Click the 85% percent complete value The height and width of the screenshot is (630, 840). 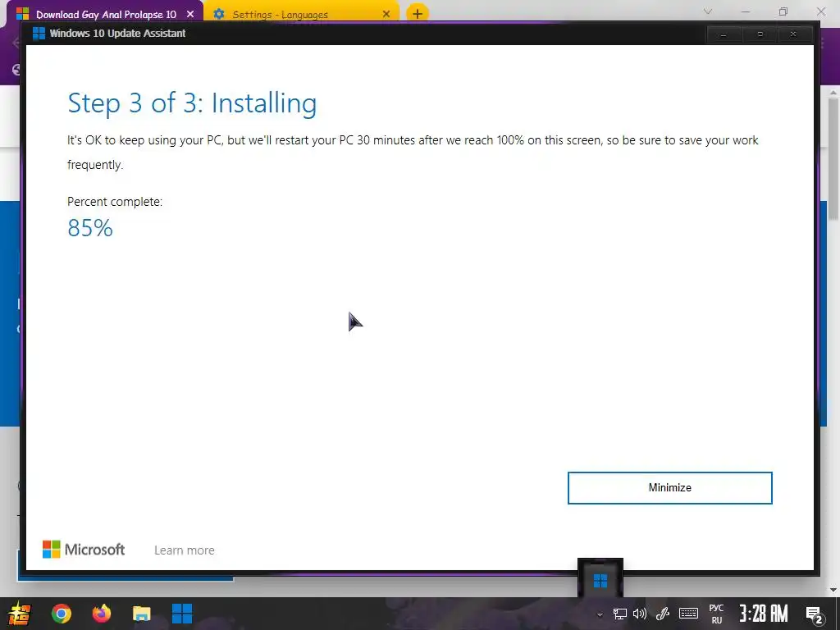[x=90, y=228]
